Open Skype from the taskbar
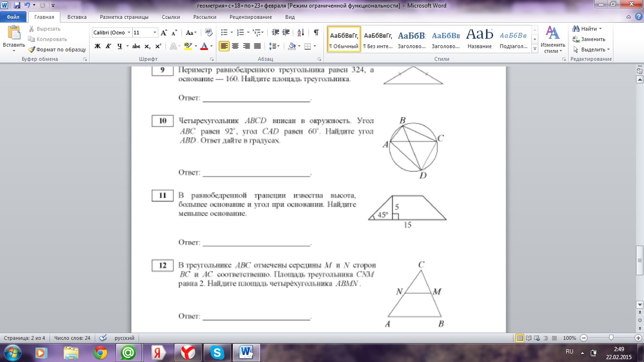Screen dimensions: 644x362 (x=217, y=352)
